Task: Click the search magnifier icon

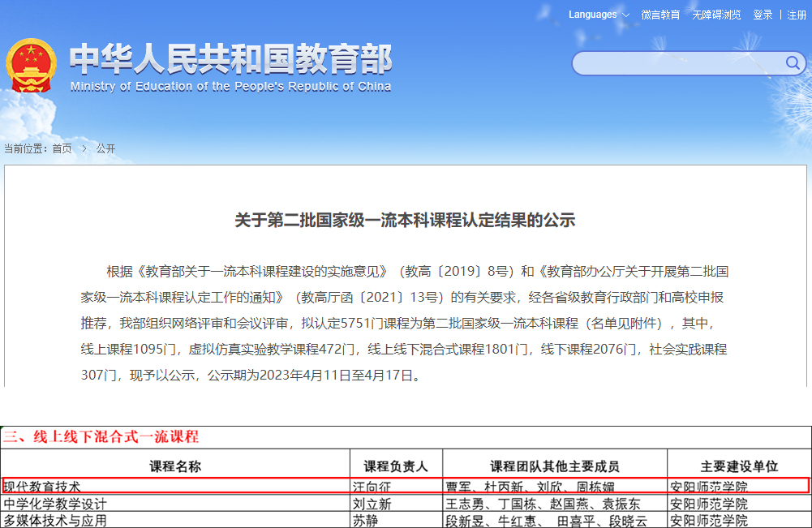Action: [793, 62]
